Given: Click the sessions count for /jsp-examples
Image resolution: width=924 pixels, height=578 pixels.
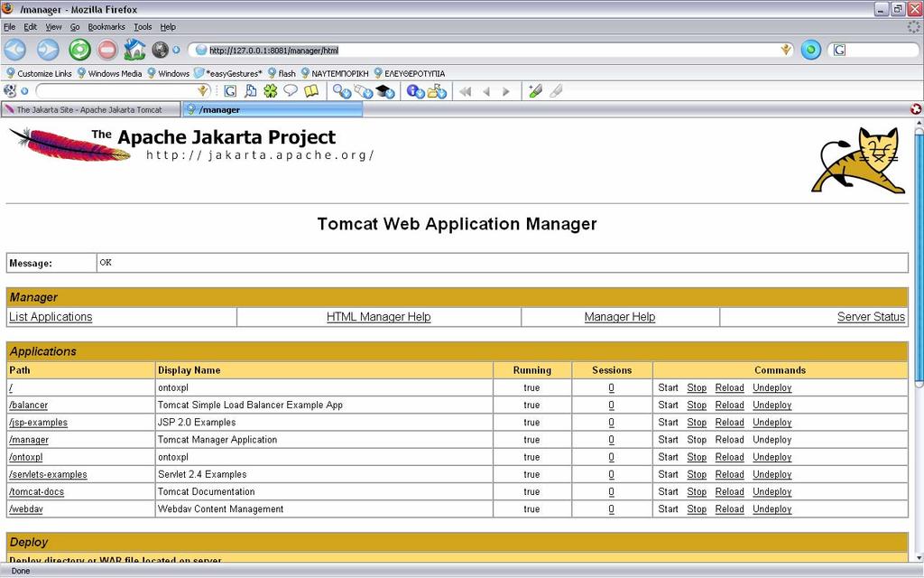Looking at the screenshot, I should click(611, 423).
